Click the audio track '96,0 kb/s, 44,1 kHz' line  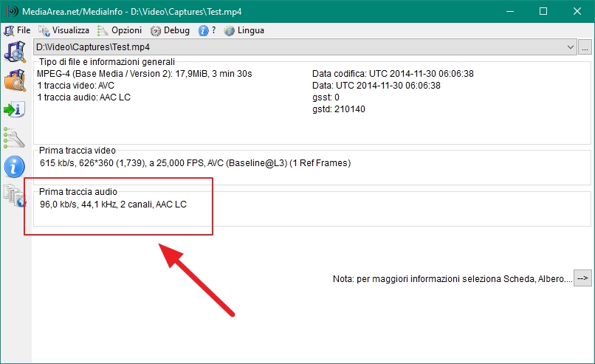point(113,205)
